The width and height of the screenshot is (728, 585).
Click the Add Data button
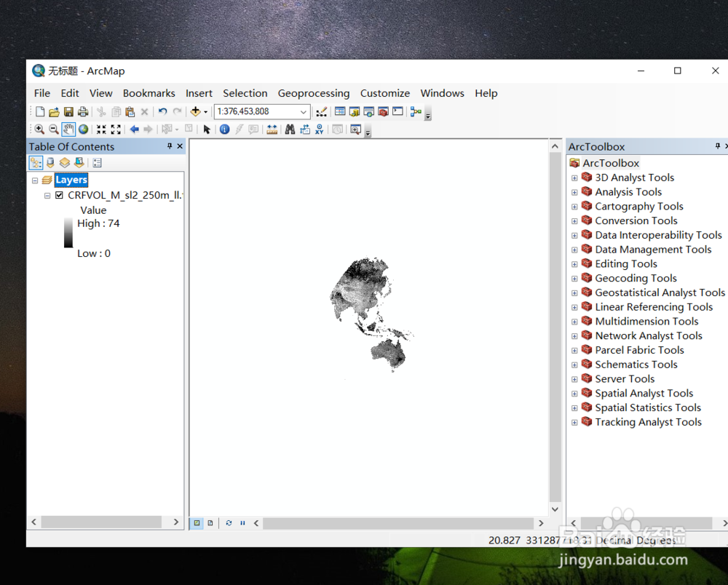coord(195,112)
